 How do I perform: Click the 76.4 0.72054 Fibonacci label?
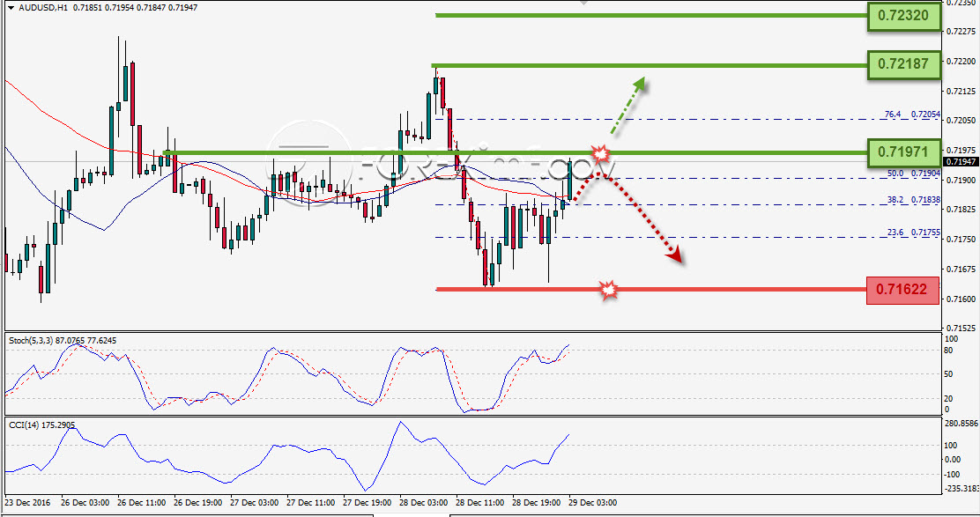912,114
